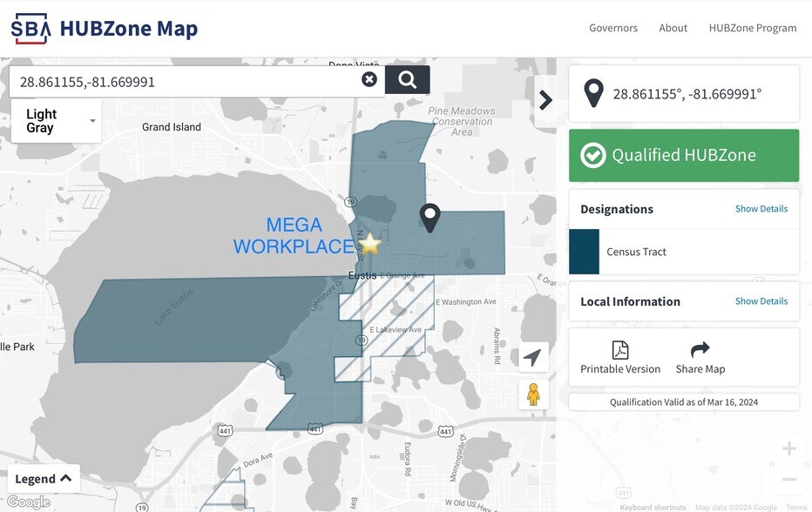Open the Governors menu item
The image size is (812, 512).
(x=613, y=28)
